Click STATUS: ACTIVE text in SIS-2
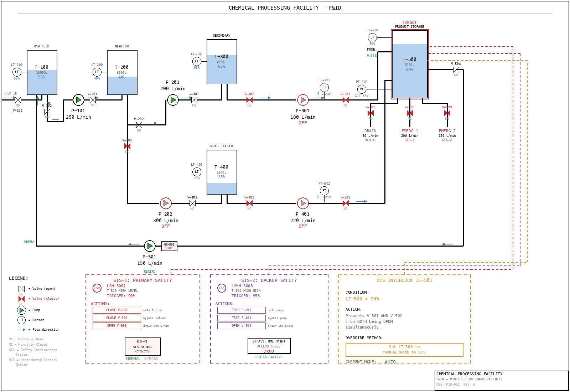The height and width of the screenshot is (392, 570). pos(269,357)
